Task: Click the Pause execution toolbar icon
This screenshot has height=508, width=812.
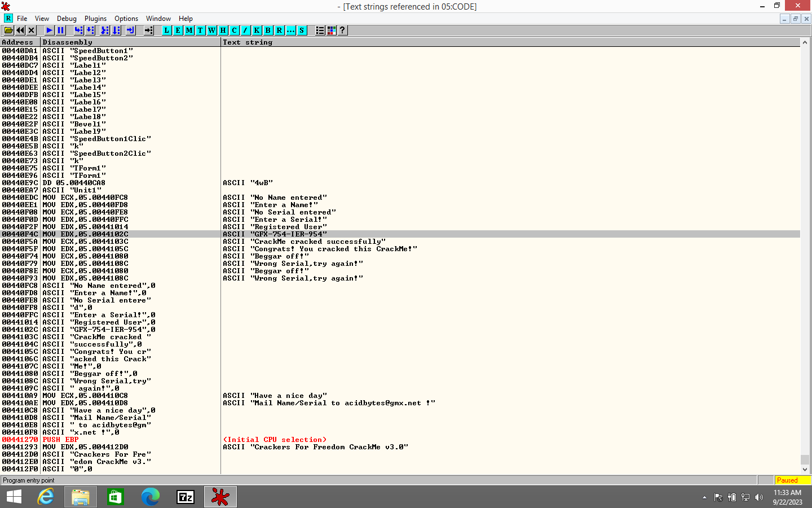Action: tap(61, 30)
